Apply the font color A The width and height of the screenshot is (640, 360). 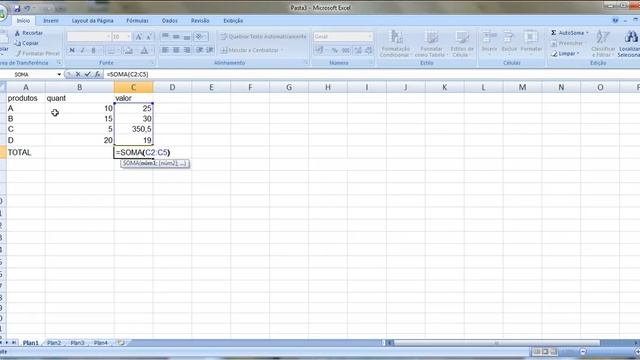coord(144,50)
